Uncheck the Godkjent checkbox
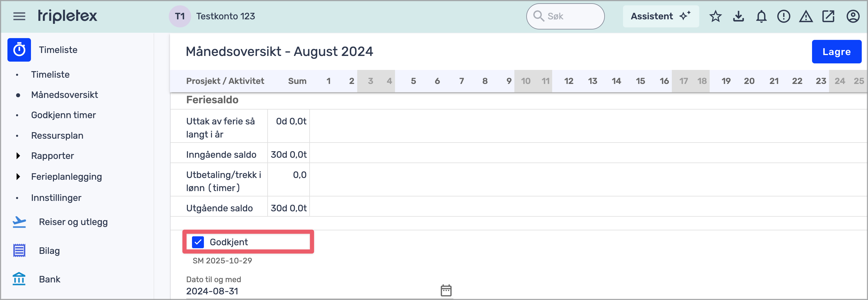868x300 pixels. coord(198,242)
